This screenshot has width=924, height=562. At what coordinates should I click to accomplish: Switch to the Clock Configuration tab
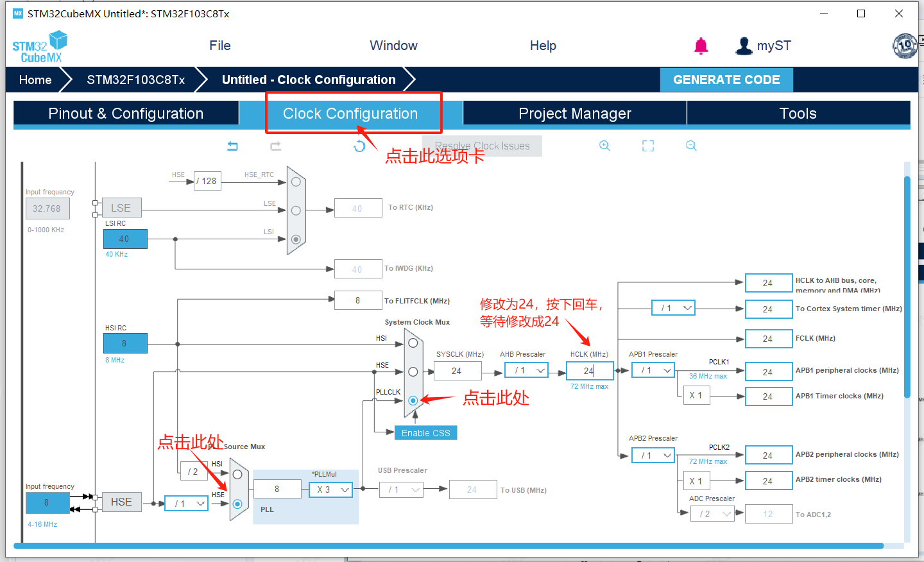(x=350, y=114)
